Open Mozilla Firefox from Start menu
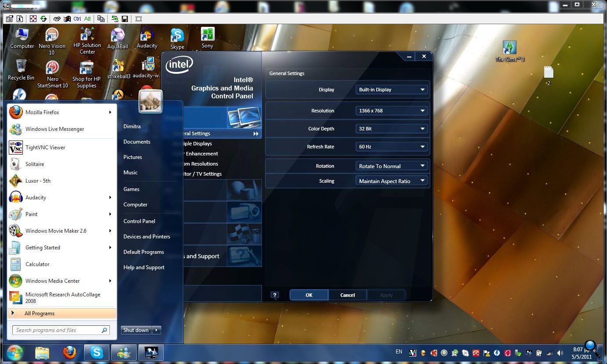Viewport: 607px width, 364px height. point(62,112)
